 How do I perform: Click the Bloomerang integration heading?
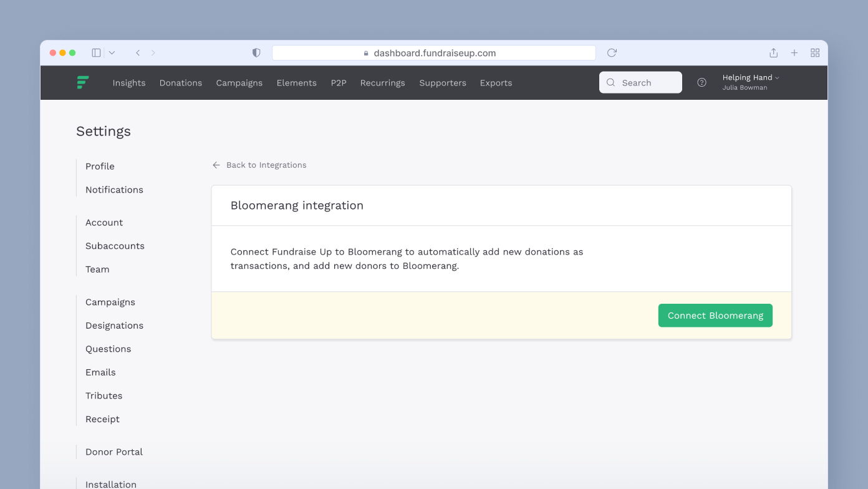click(297, 206)
